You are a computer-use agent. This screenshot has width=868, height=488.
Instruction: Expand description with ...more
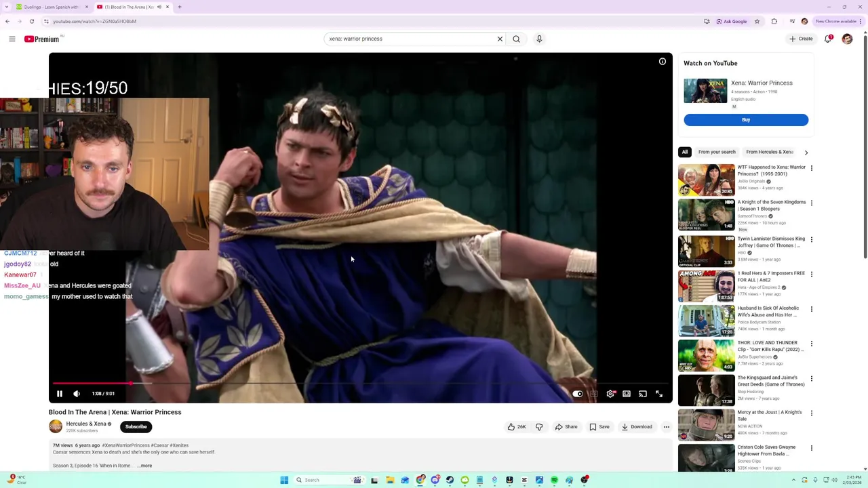pyautogui.click(x=146, y=466)
